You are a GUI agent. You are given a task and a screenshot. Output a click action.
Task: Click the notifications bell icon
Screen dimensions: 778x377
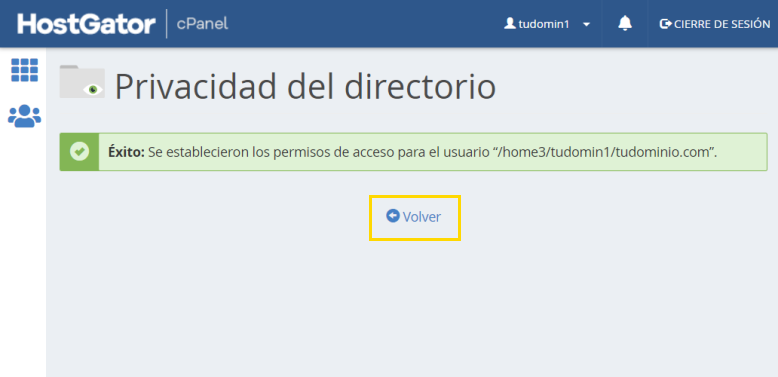625,23
